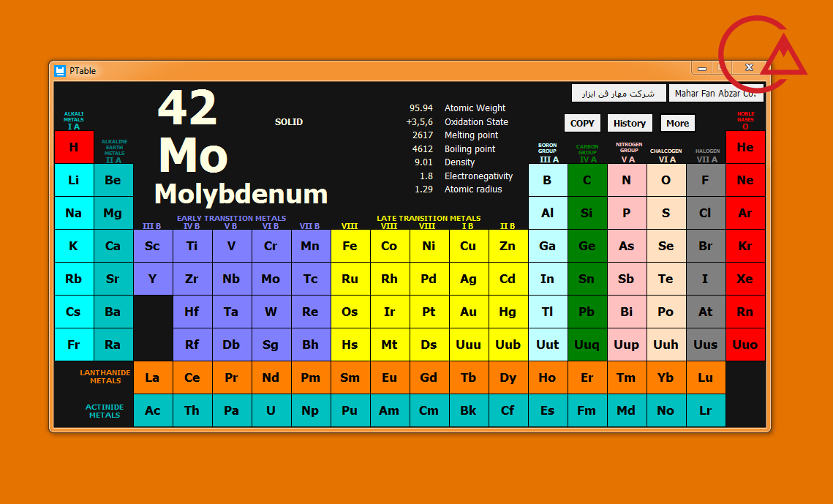Choose the Fluorine (F) halogen cell
The height and width of the screenshot is (504, 833).
pos(705,180)
